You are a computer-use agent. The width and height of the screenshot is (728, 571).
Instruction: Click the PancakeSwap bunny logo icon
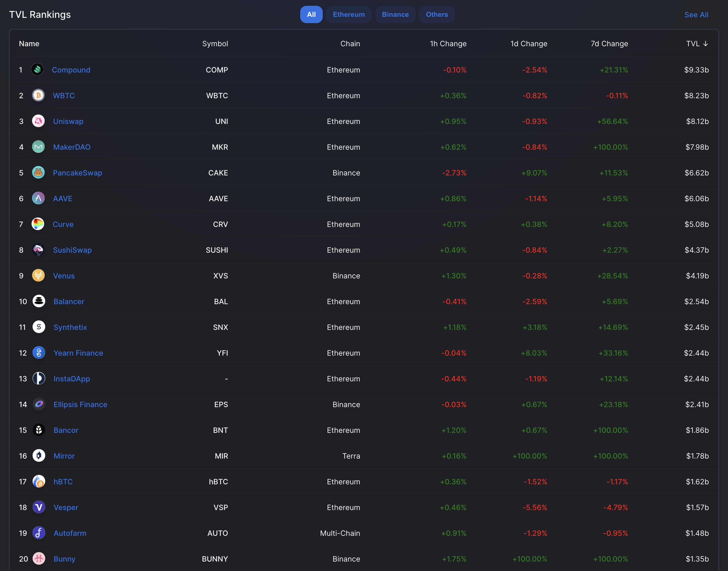point(38,173)
